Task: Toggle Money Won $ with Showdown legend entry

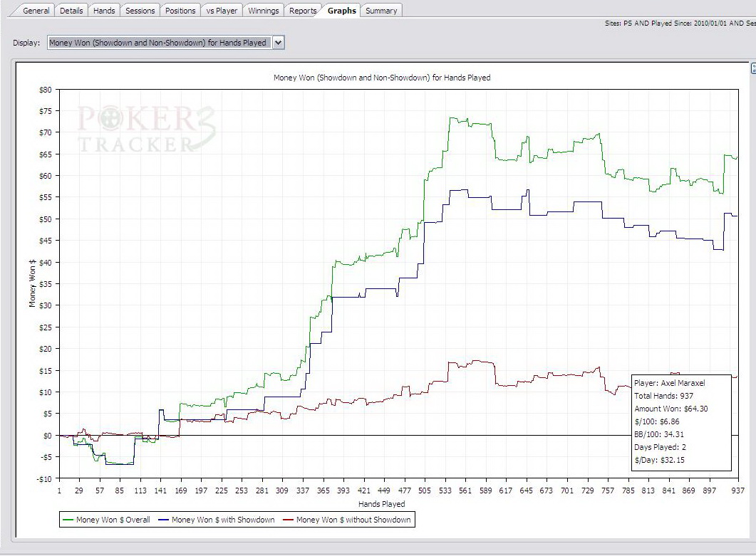Action: click(222, 520)
